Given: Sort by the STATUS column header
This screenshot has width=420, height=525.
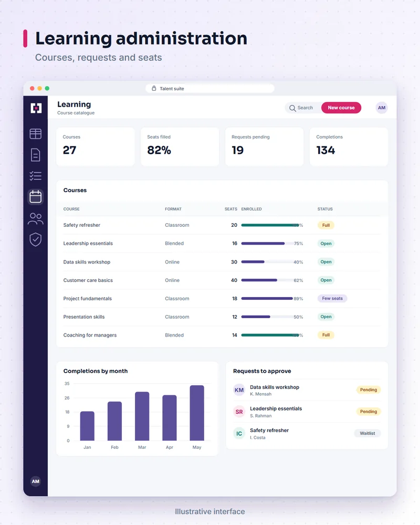Looking at the screenshot, I should (325, 209).
